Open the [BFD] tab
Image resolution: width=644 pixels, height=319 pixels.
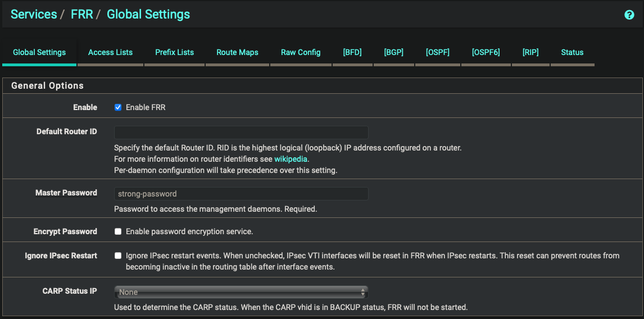(352, 52)
